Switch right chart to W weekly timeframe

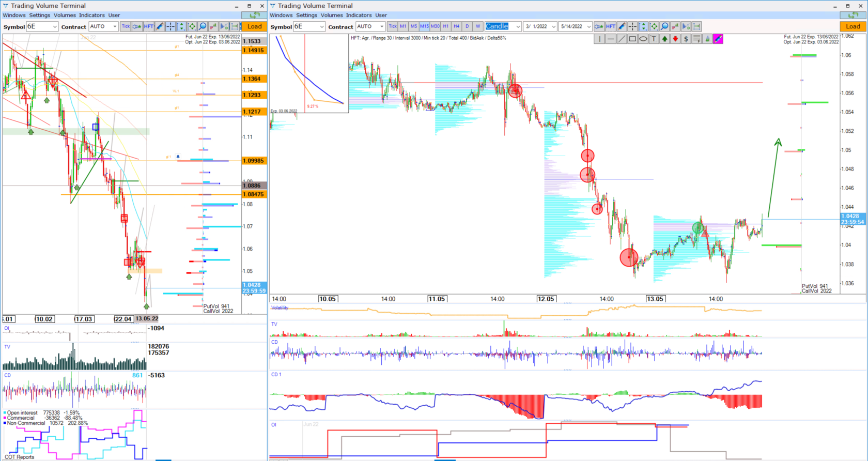(478, 26)
